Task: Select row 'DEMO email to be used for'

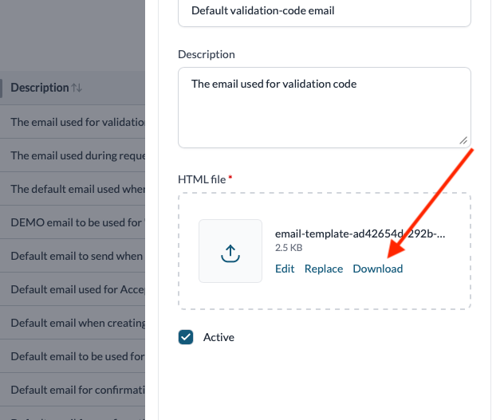Action: pos(73,222)
